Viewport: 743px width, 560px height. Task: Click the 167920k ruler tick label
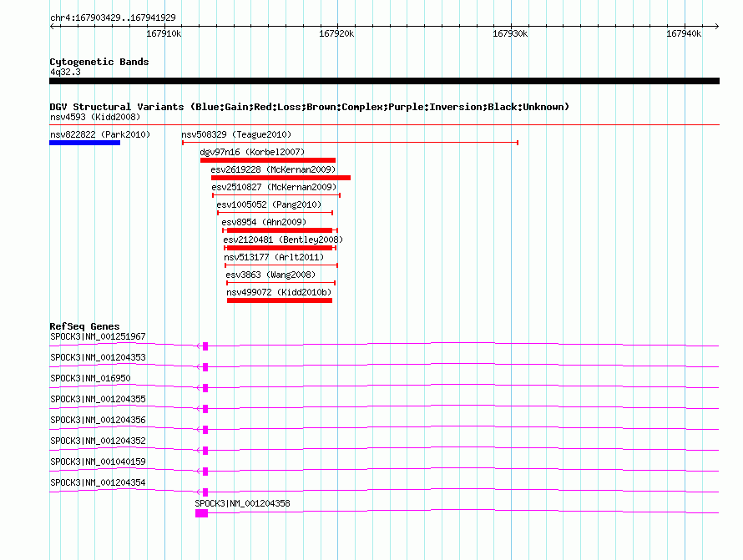point(336,33)
